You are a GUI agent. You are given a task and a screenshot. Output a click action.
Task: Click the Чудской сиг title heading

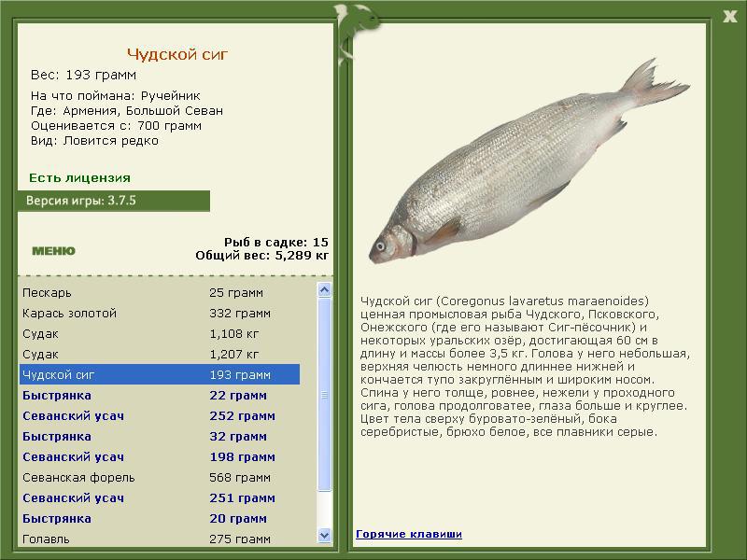coord(177,55)
